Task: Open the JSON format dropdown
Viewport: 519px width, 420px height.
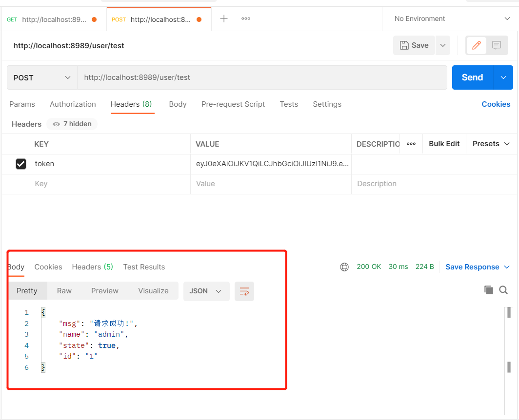Action: click(x=206, y=291)
